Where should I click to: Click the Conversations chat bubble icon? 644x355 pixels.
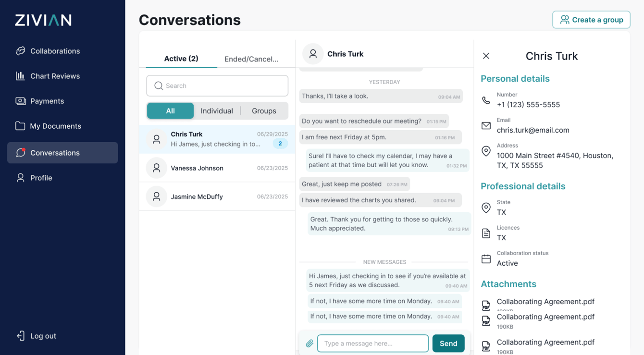tap(20, 153)
